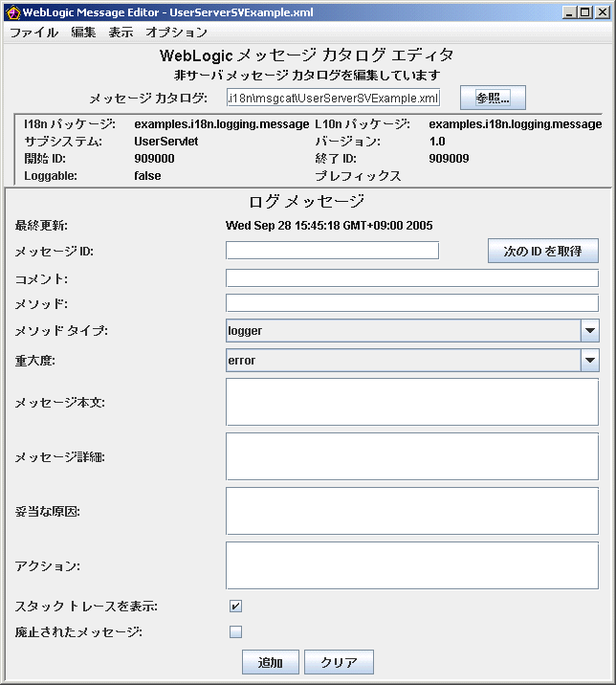Uncheck the スタック トレースを表示 checkbox

pyautogui.click(x=236, y=606)
